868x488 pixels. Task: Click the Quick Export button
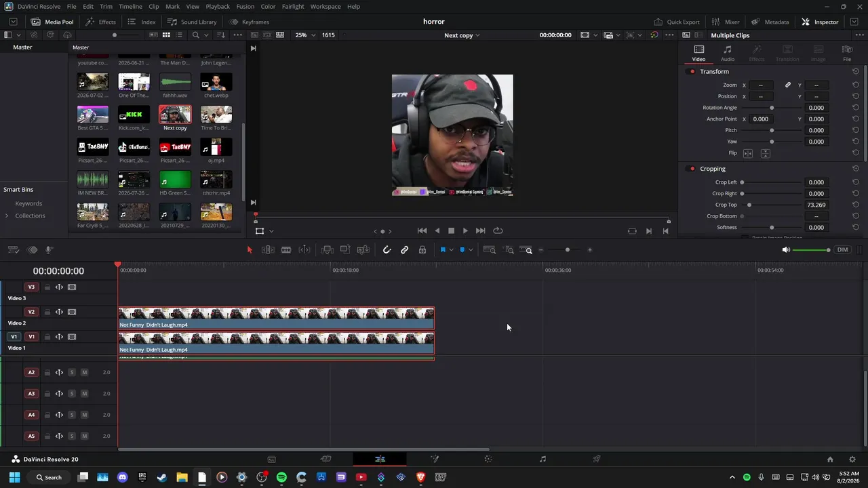(677, 22)
